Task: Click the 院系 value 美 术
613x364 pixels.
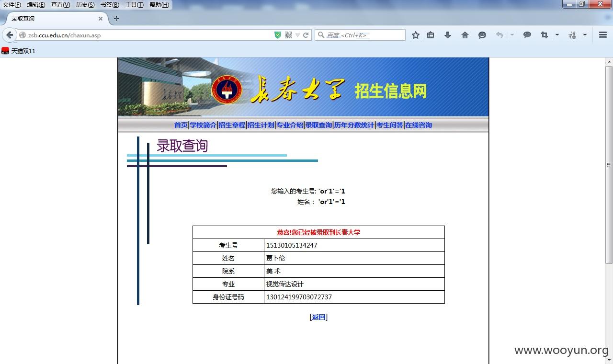Action: click(x=273, y=271)
